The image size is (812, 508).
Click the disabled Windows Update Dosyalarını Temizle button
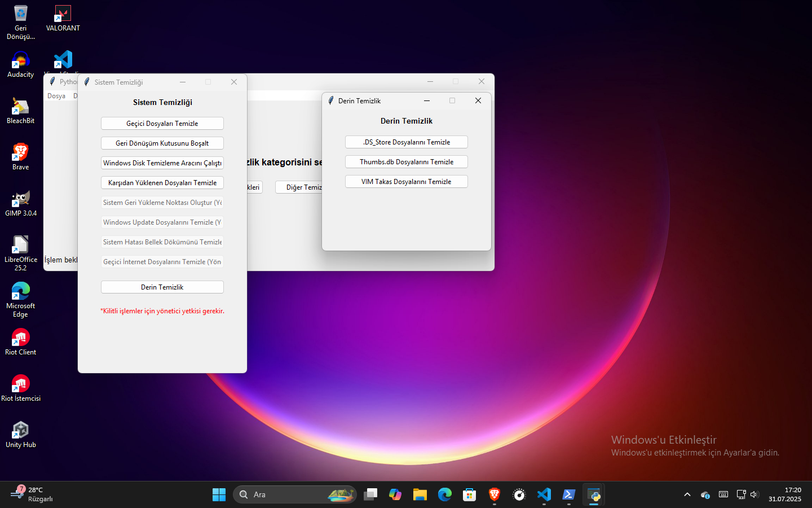pyautogui.click(x=162, y=222)
